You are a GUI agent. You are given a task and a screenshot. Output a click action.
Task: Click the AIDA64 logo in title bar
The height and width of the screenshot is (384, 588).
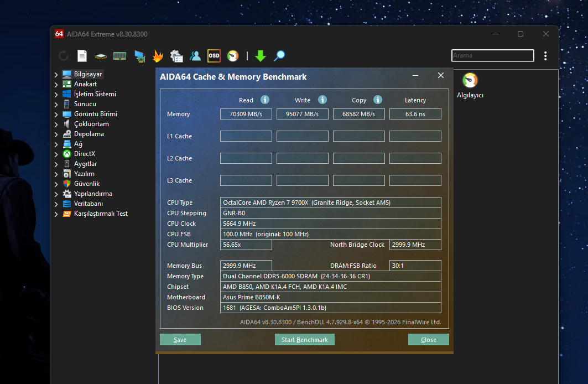pos(59,34)
